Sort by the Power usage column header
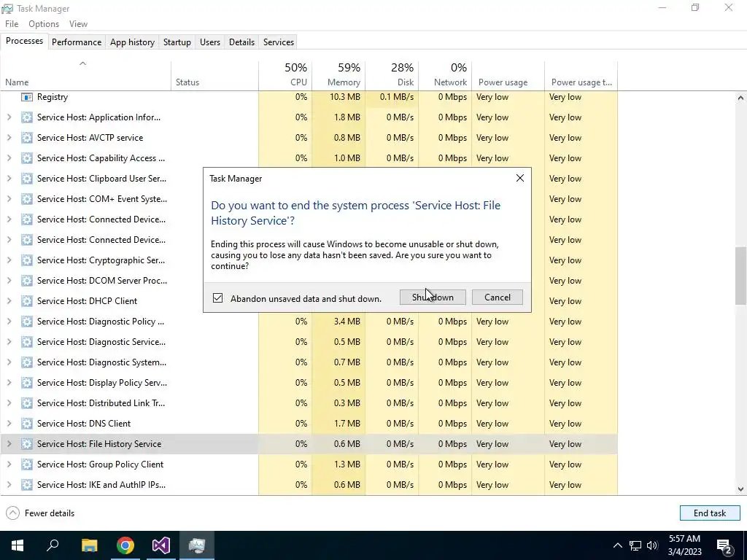747x560 pixels. (508, 75)
